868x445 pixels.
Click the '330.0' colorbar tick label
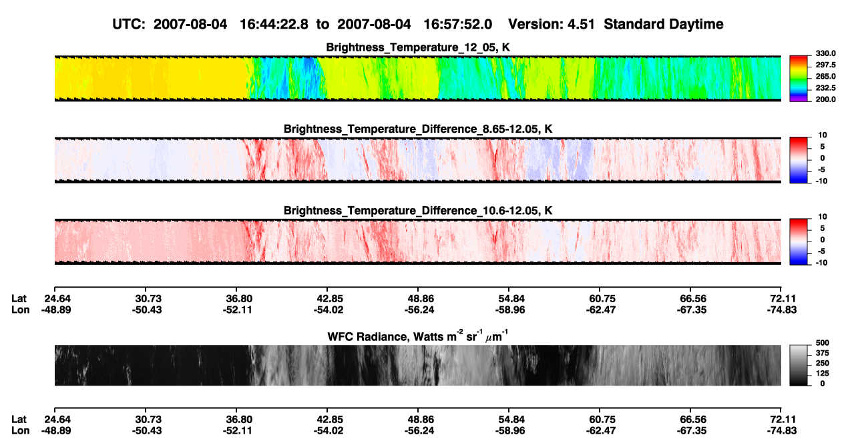[x=825, y=54]
